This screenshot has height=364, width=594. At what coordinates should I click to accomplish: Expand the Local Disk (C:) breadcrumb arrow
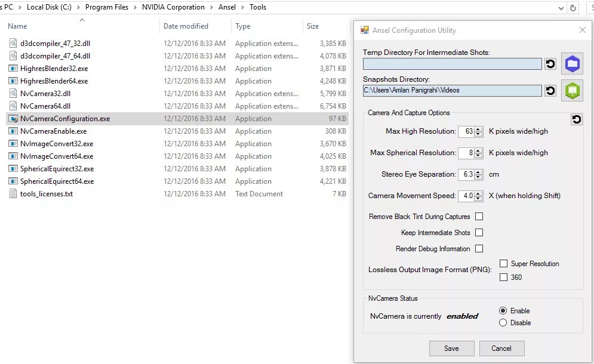pyautogui.click(x=78, y=7)
